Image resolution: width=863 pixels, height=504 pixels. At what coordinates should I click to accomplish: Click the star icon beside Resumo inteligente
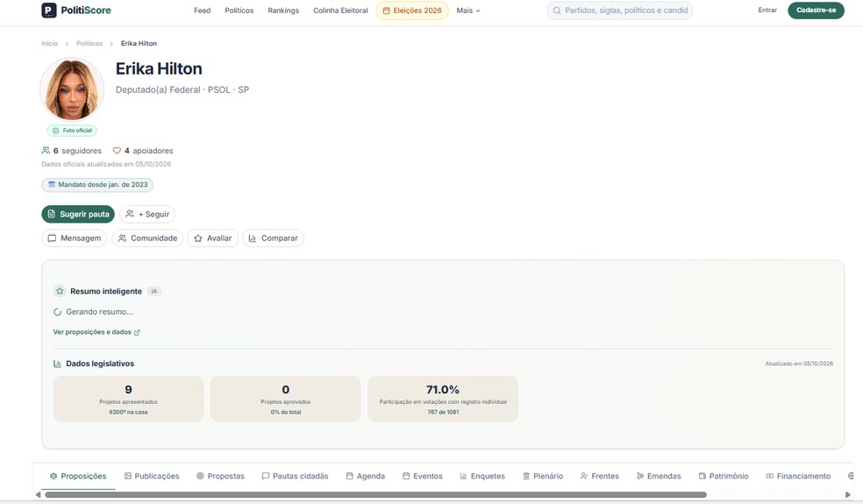point(60,291)
